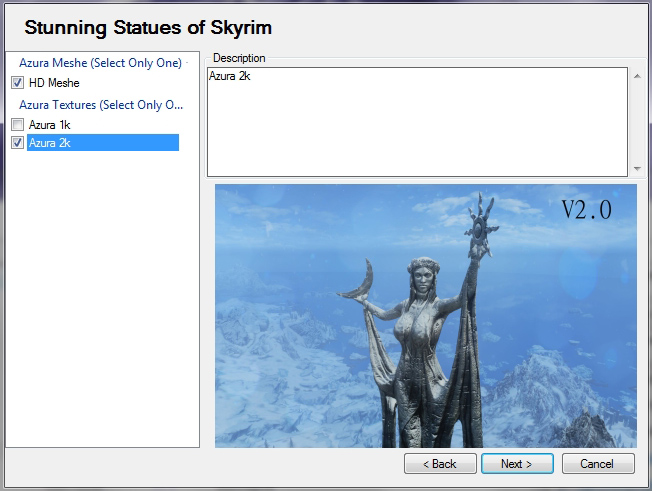Select the Azura 1k label
Viewport: 652px width, 491px height.
(49, 125)
